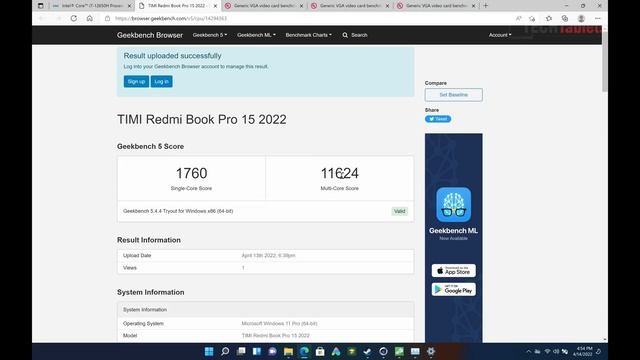Open Microsoft Store from the taskbar
Image resolution: width=640 pixels, height=360 pixels.
pos(320,351)
